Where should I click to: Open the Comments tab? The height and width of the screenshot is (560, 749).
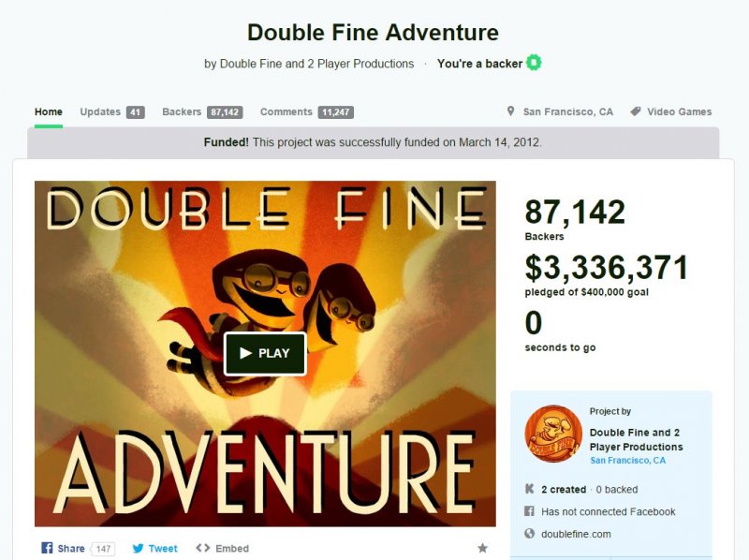307,111
